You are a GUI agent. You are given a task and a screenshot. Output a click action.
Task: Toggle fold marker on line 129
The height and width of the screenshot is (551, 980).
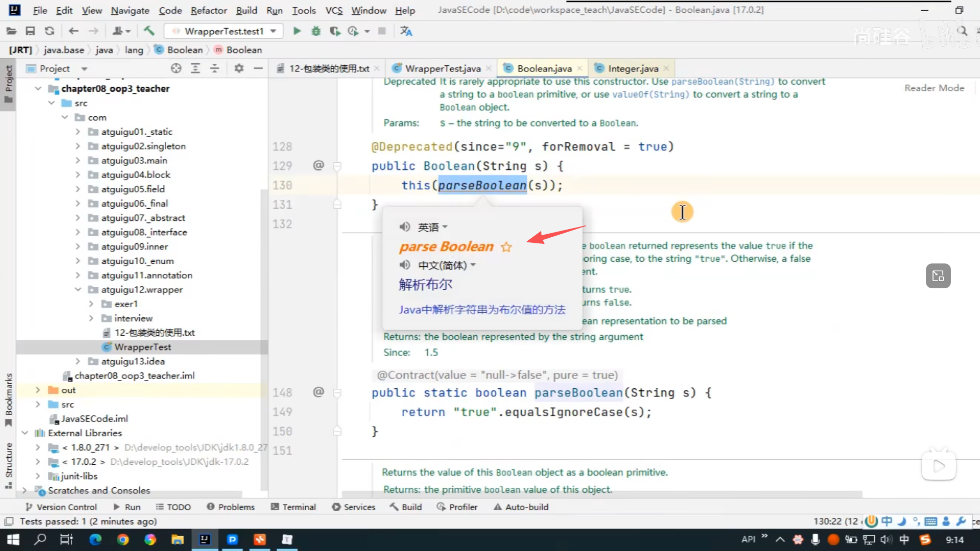pyautogui.click(x=337, y=166)
